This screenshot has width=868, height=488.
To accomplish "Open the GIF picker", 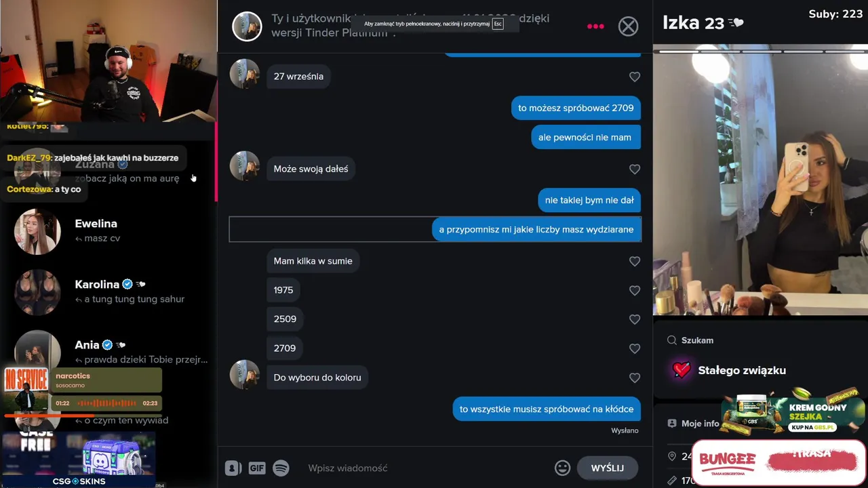I will pos(257,468).
